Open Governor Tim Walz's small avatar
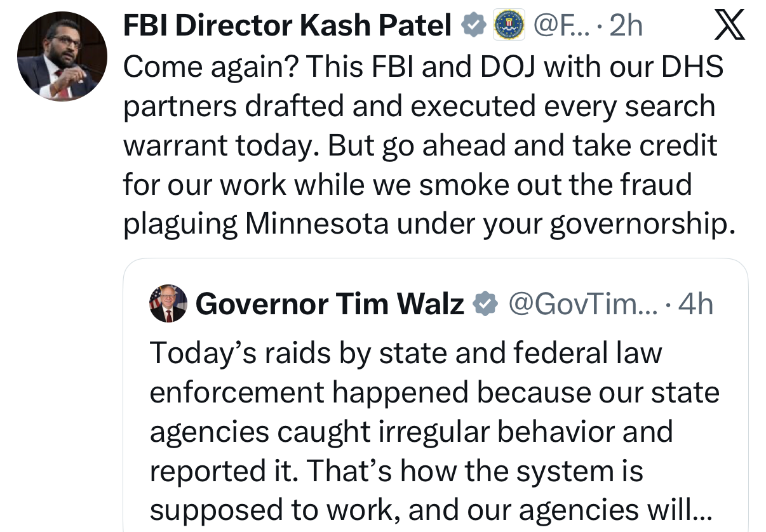This screenshot has height=532, width=766. coord(168,303)
